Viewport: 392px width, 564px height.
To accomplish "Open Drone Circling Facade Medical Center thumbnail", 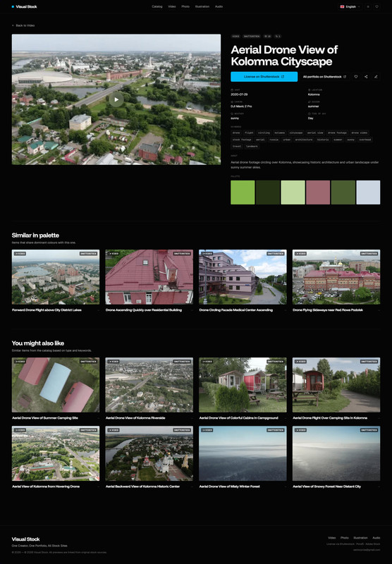I will (x=243, y=277).
